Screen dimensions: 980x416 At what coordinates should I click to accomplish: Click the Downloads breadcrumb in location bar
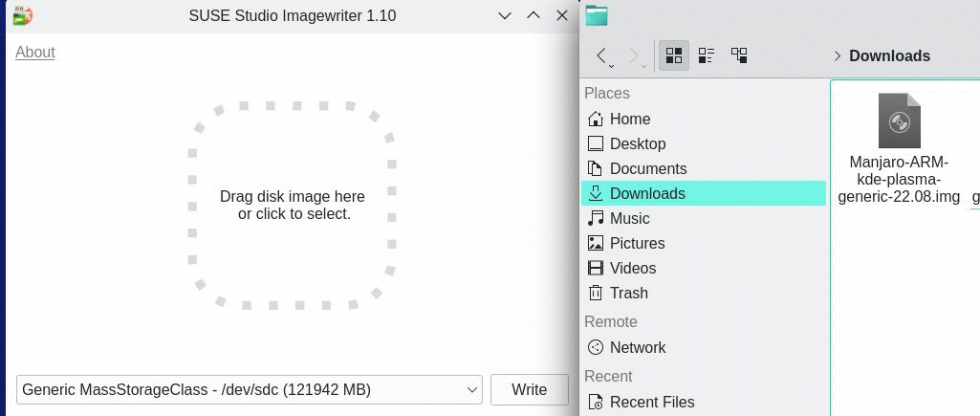pos(889,55)
